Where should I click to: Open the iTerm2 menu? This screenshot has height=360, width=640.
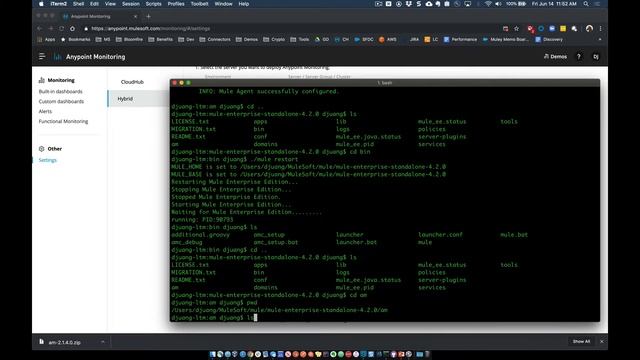coord(58,4)
